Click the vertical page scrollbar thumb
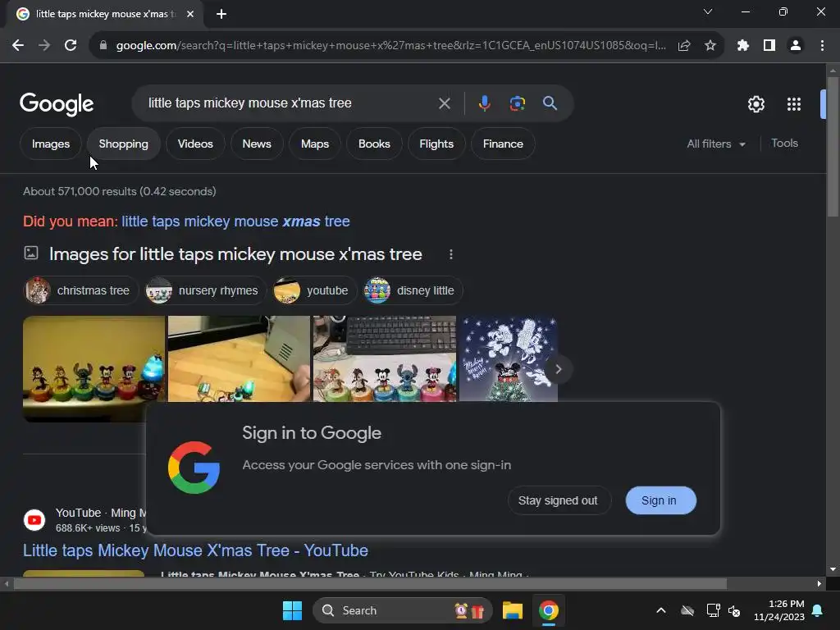The width and height of the screenshot is (840, 630). coord(833,146)
